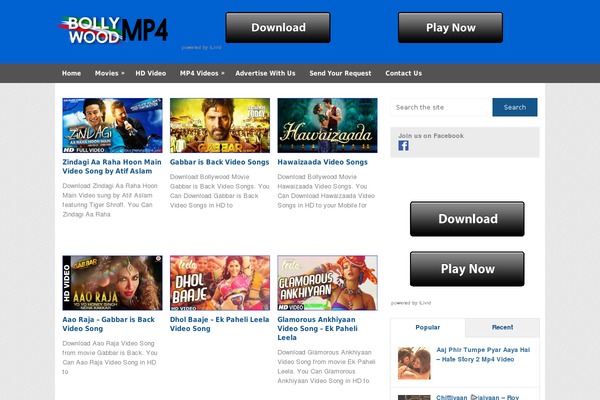The image size is (600, 400).
Task: Open 'Aao Raja - Gabbar is Back' link
Action: [x=108, y=324]
